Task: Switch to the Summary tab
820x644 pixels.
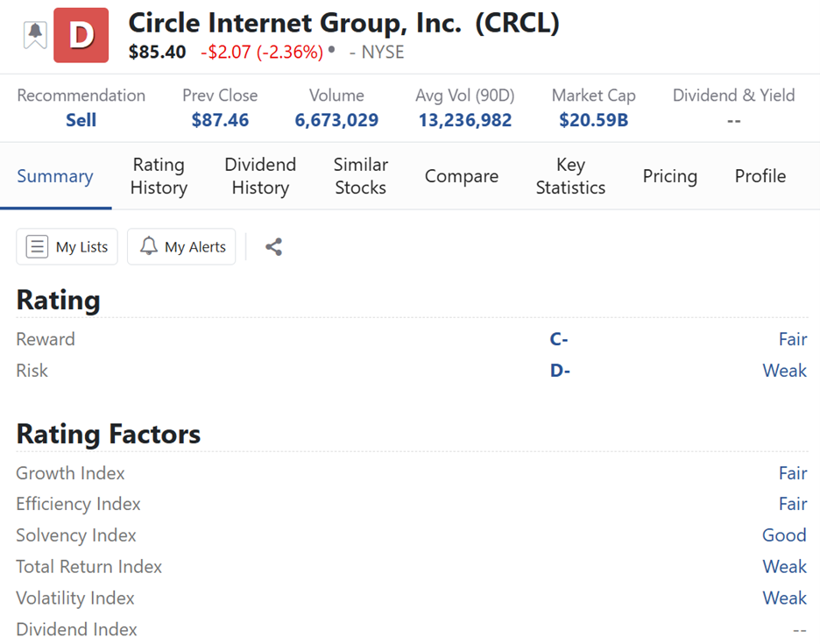Action: pyautogui.click(x=55, y=176)
